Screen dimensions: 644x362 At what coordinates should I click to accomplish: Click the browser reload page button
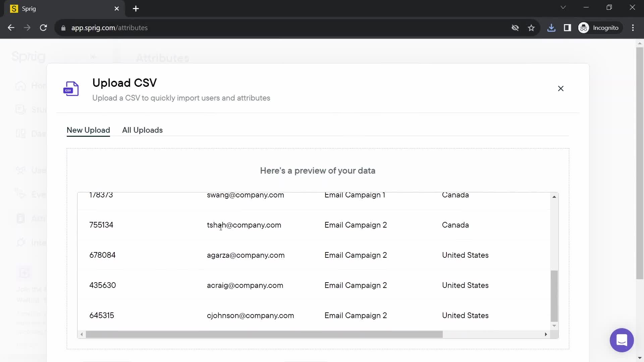43,28
